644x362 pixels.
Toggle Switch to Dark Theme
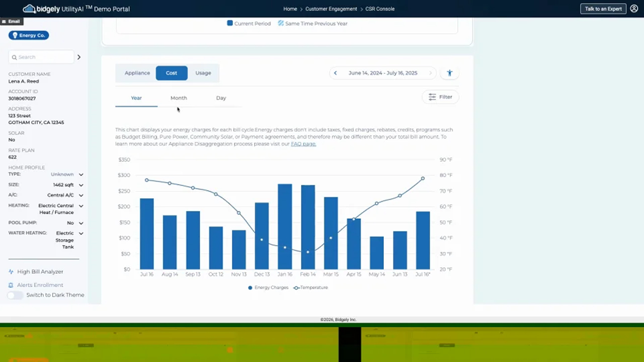click(16, 295)
